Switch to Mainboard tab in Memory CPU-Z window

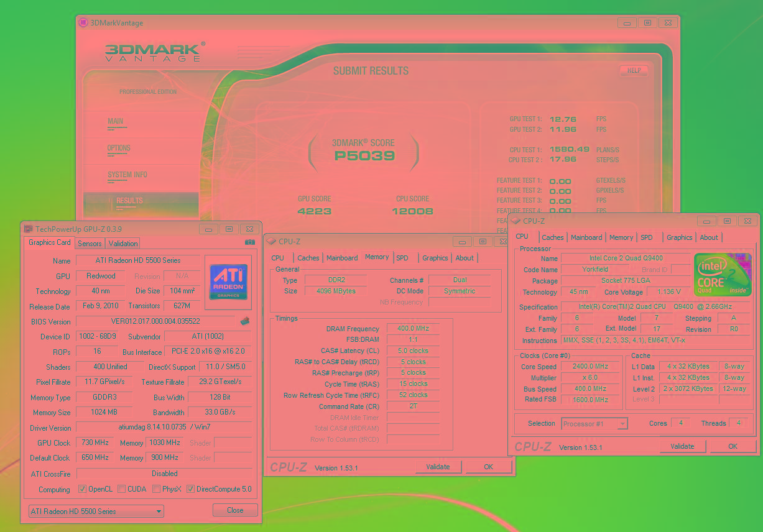click(342, 258)
